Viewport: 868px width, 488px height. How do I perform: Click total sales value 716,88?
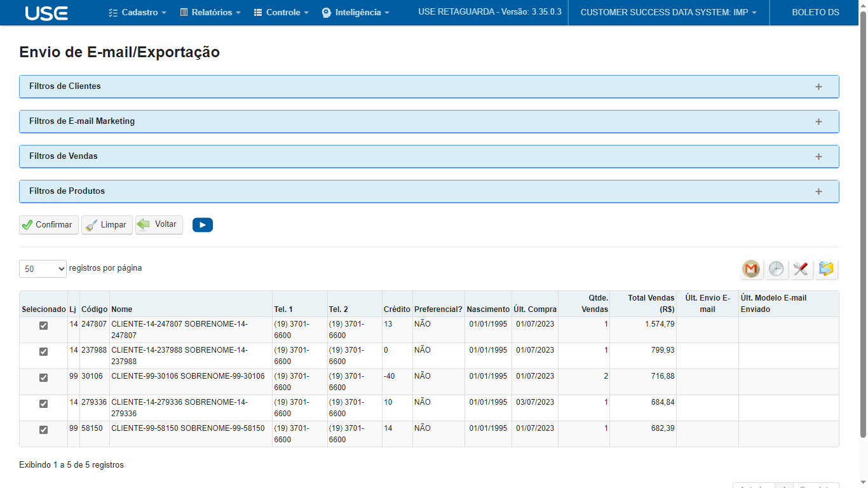point(663,376)
